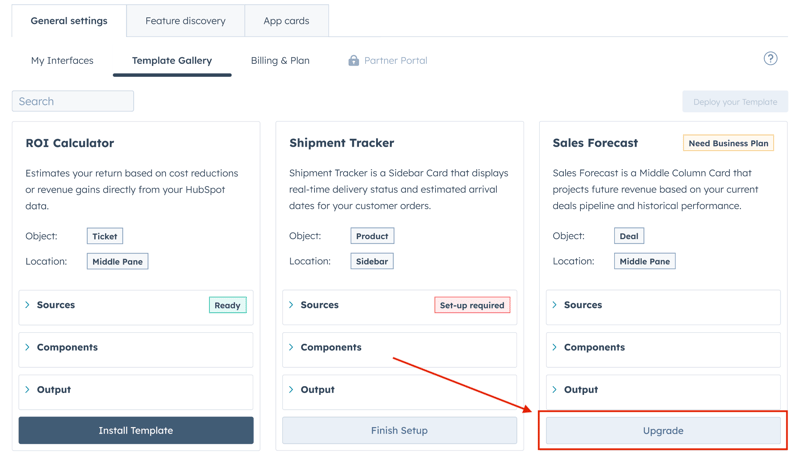This screenshot has height=455, width=800.
Task: Click the Need Business Plan badge
Action: [x=728, y=143]
